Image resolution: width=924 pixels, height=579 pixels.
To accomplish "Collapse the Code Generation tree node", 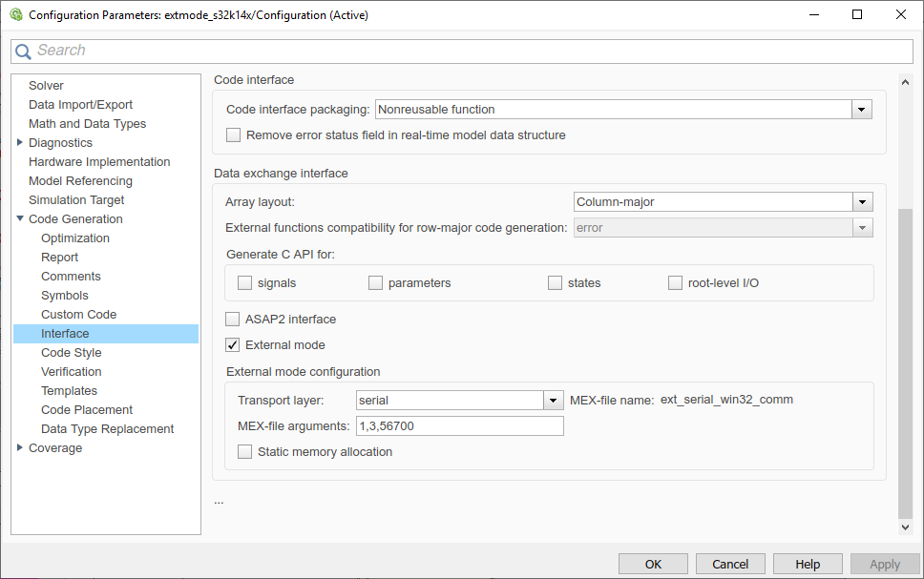I will 21,219.
